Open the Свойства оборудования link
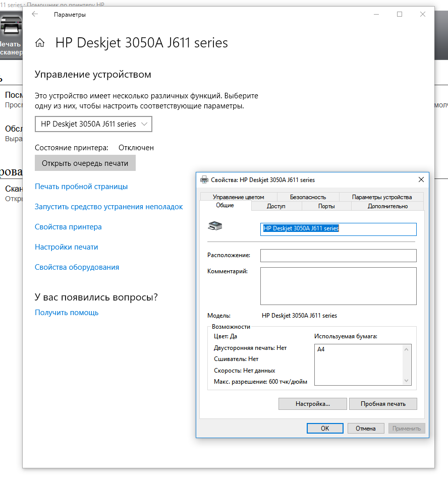The image size is (448, 484). (77, 267)
